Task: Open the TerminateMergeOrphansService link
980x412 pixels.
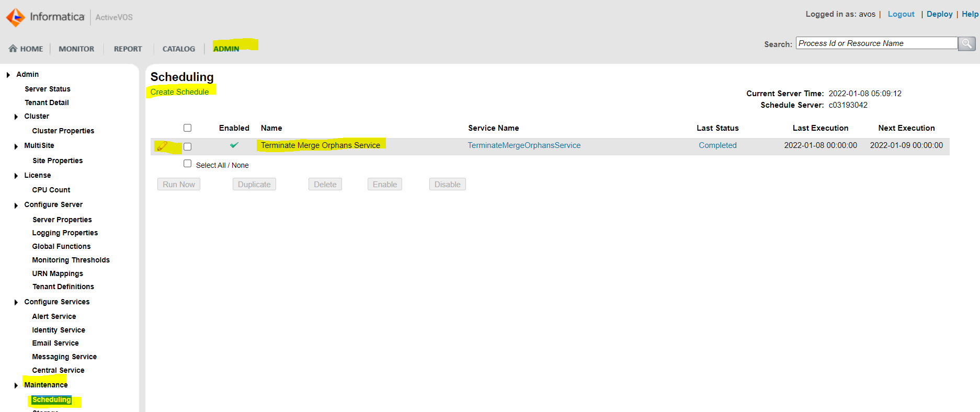Action: tap(524, 145)
